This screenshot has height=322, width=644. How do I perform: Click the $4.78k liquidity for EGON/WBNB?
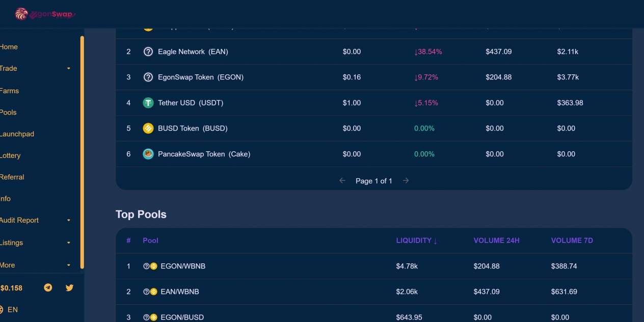click(407, 266)
